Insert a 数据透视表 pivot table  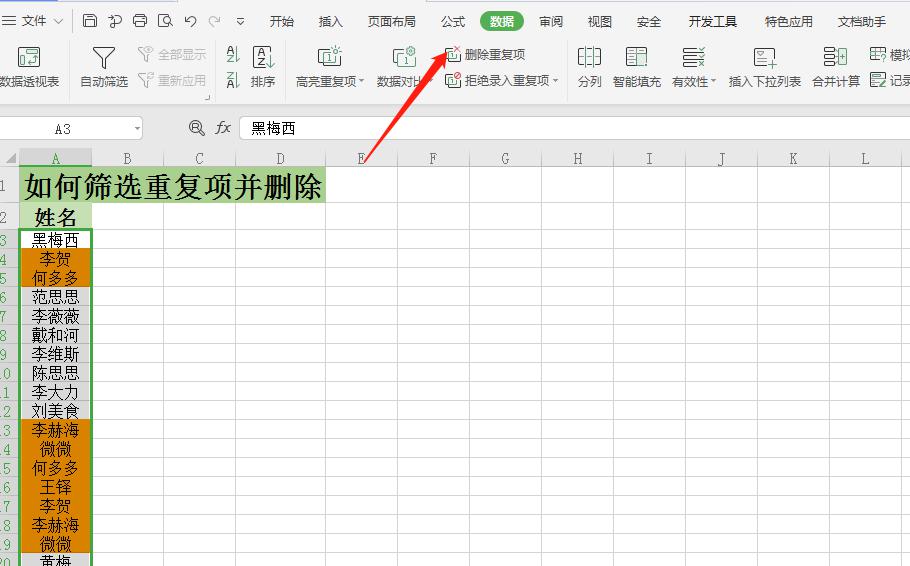click(29, 67)
